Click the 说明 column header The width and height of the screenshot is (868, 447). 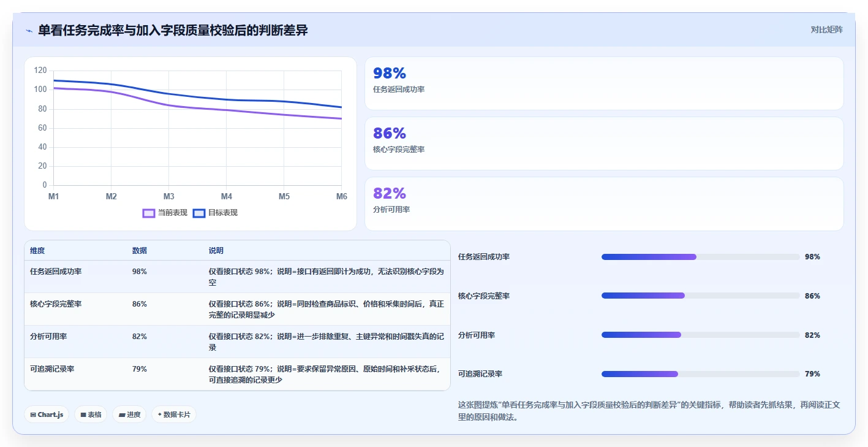[216, 251]
